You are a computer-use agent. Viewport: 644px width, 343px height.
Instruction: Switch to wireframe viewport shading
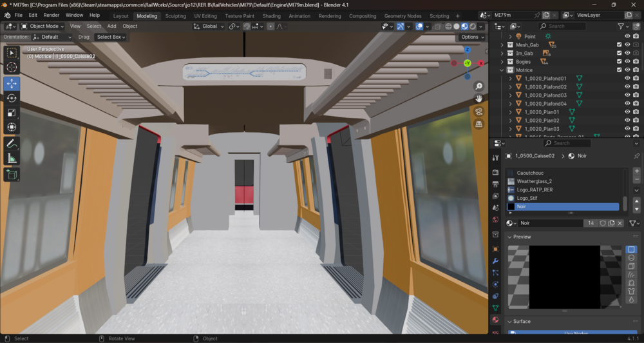[x=448, y=26]
